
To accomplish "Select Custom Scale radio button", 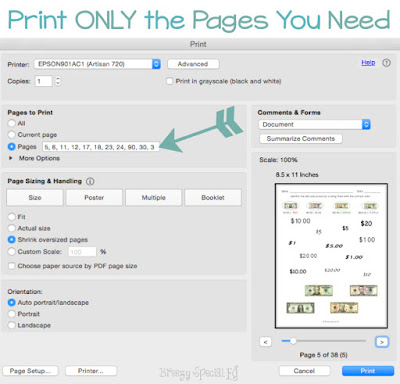I will (x=12, y=252).
